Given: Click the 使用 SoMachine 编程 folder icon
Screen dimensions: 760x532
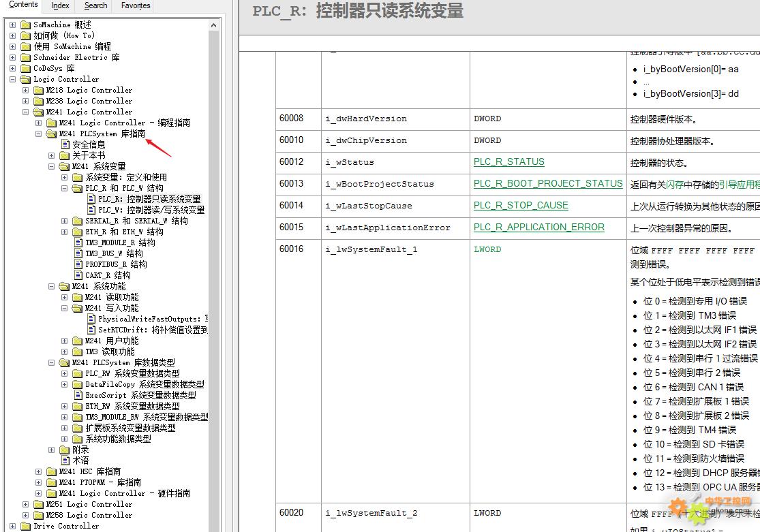Looking at the screenshot, I should click(26, 46).
